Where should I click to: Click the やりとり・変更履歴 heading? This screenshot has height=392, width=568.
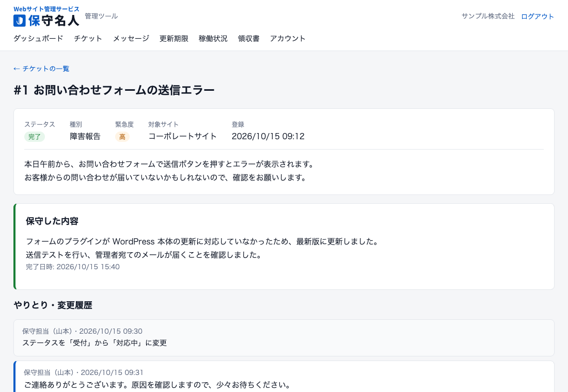click(53, 305)
